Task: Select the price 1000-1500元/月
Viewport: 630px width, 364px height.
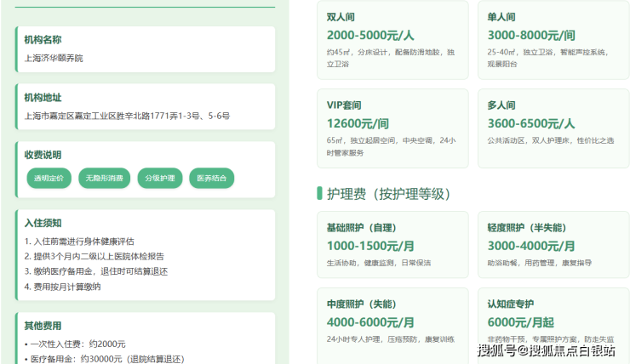Action: (x=370, y=246)
